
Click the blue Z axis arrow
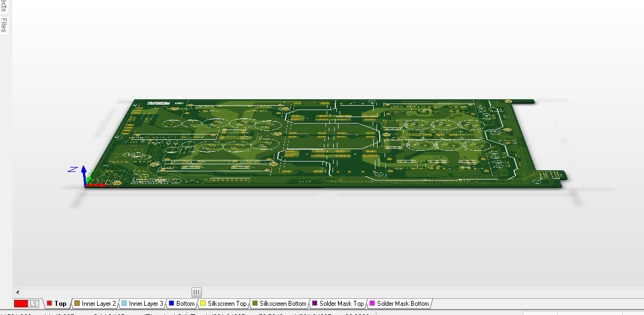[x=84, y=175]
